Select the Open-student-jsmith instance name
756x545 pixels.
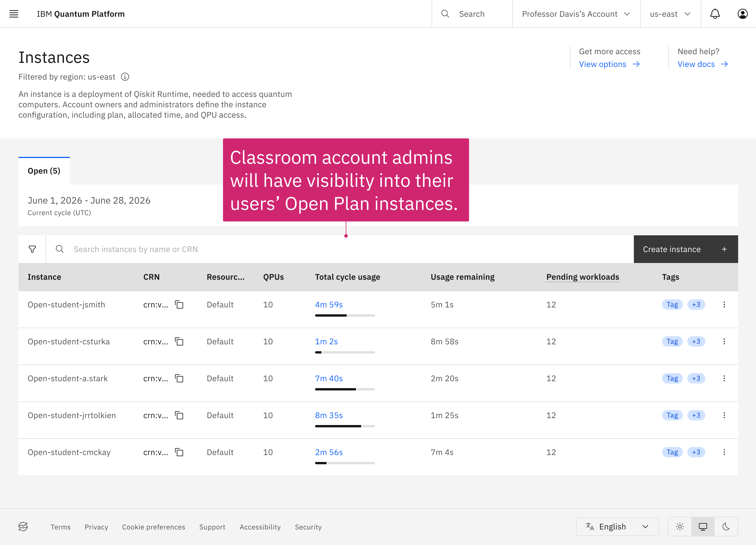66,305
